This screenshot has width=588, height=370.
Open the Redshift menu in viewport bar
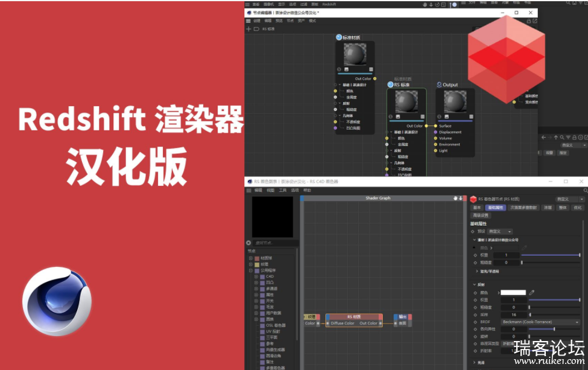[329, 4]
